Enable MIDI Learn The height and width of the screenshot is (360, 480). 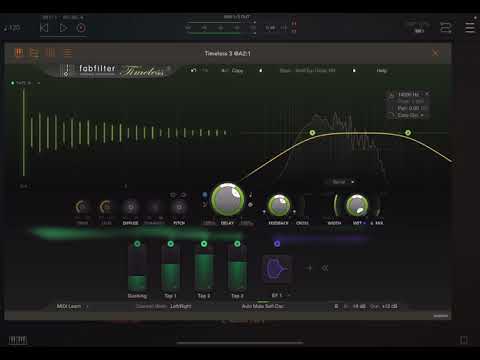pyautogui.click(x=69, y=306)
